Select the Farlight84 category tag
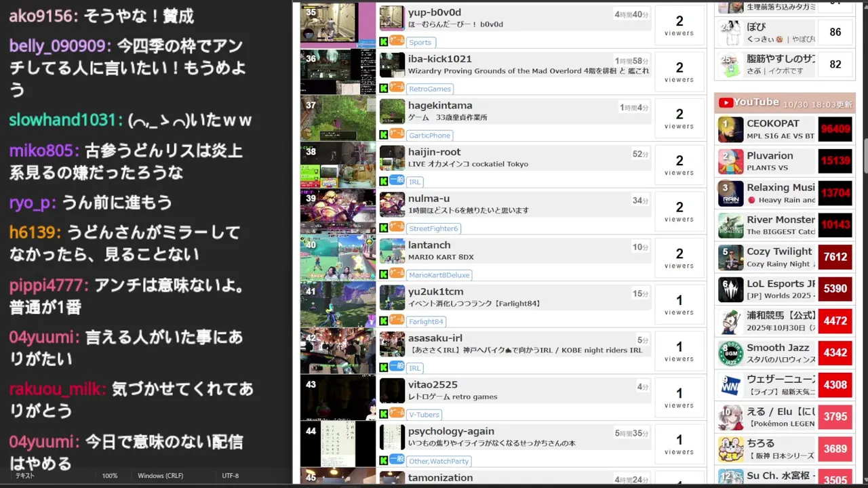Screen dimensions: 868x488 point(426,321)
